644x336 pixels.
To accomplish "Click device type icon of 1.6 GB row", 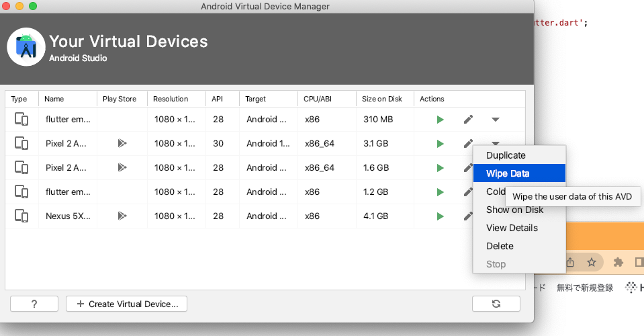I will 21,167.
